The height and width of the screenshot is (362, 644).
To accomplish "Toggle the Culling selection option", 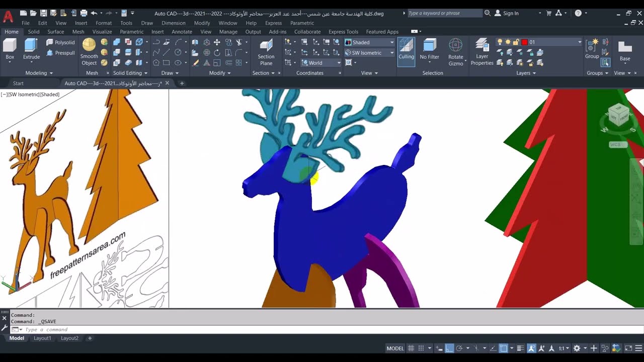I will point(406,52).
